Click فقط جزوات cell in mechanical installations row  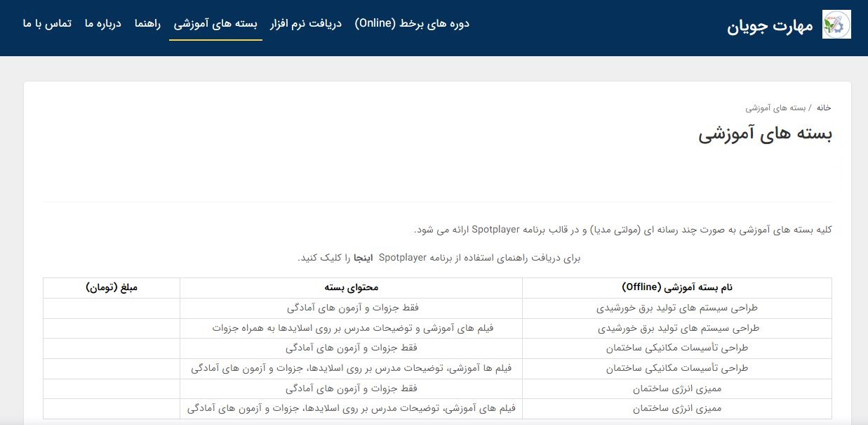351,348
